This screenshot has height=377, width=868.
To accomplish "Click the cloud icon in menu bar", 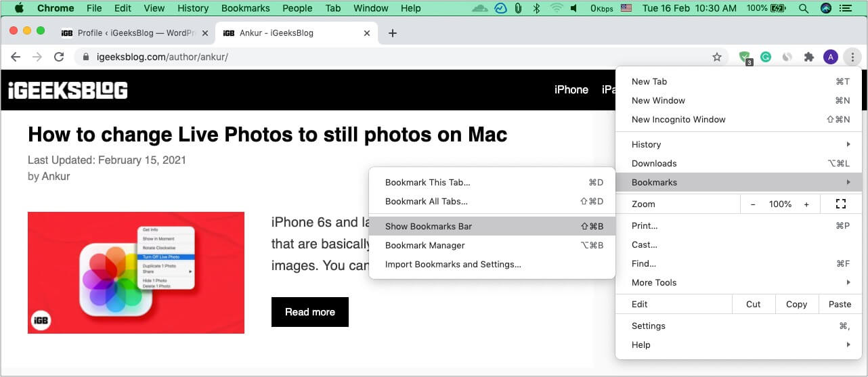I will (479, 8).
